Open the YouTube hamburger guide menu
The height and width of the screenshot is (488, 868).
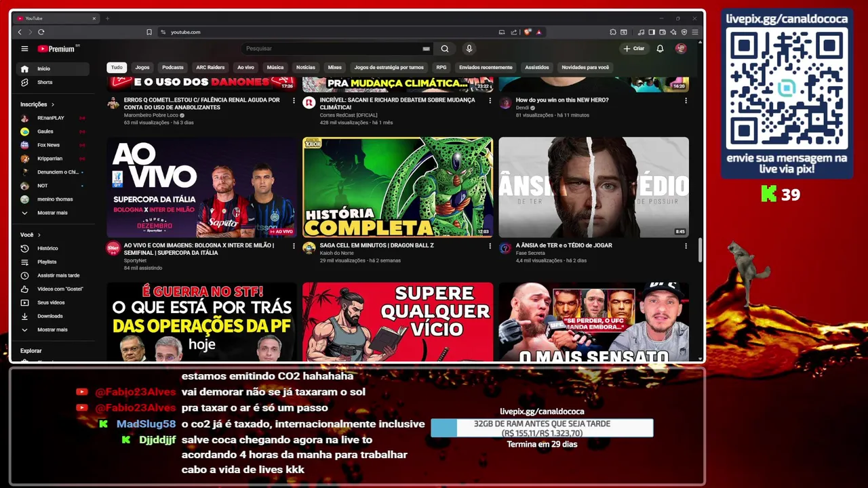coord(24,49)
